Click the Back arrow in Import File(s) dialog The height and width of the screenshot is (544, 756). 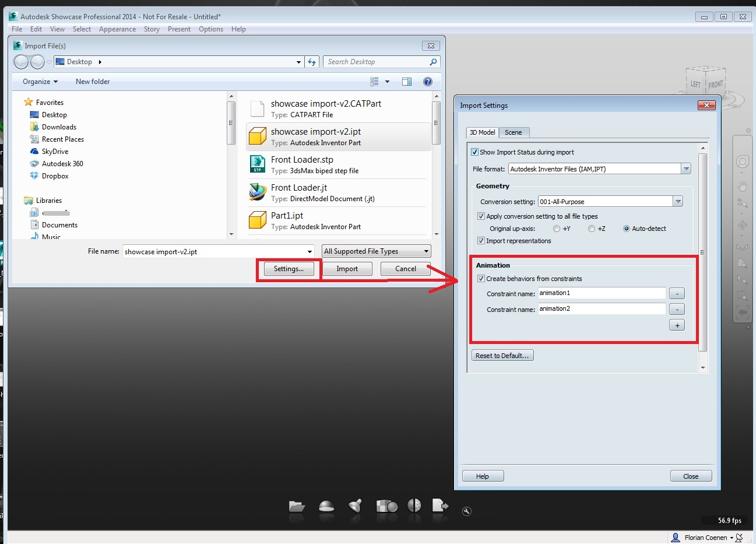(21, 62)
